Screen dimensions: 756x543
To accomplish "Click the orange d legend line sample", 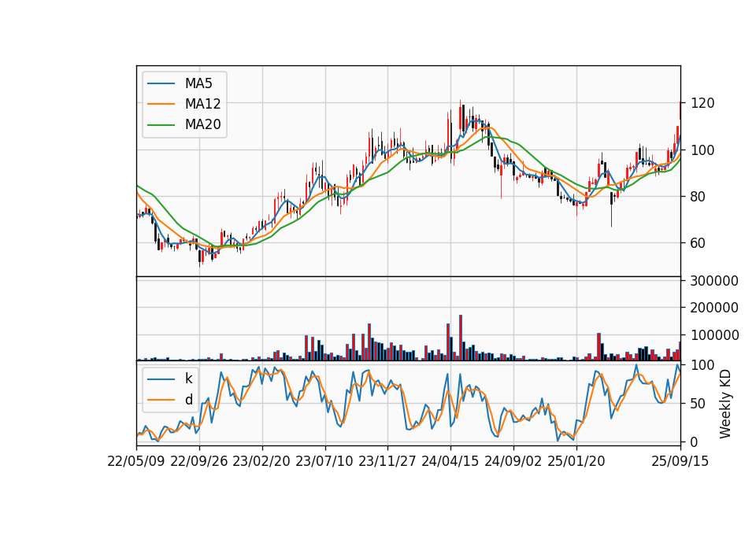I will [161, 400].
